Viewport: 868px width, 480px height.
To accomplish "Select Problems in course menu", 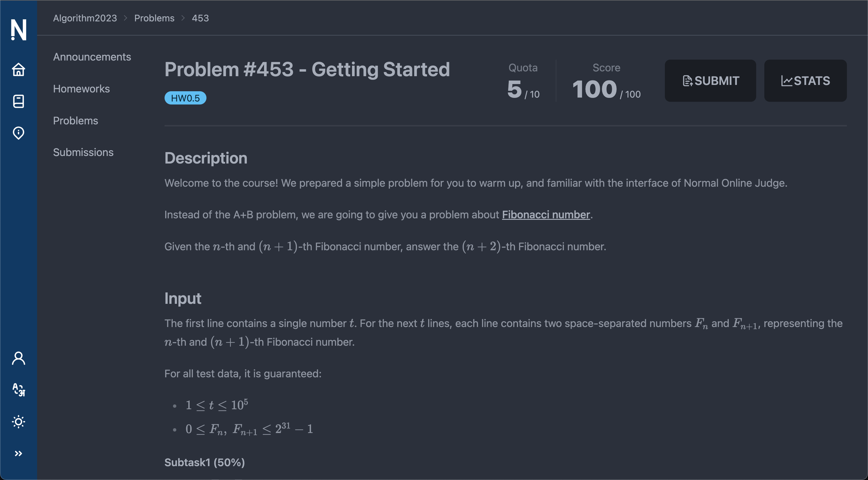I will coord(75,120).
